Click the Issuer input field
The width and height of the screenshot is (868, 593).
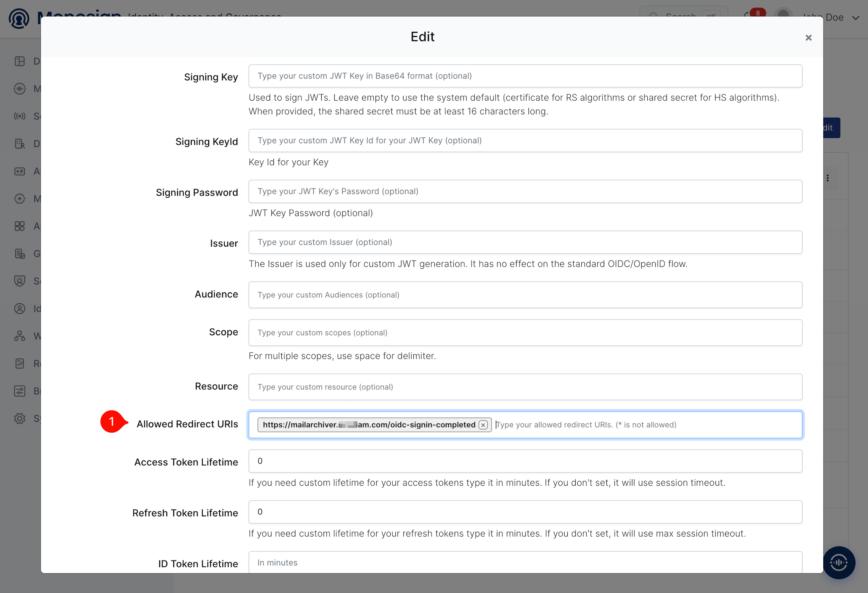pos(525,242)
